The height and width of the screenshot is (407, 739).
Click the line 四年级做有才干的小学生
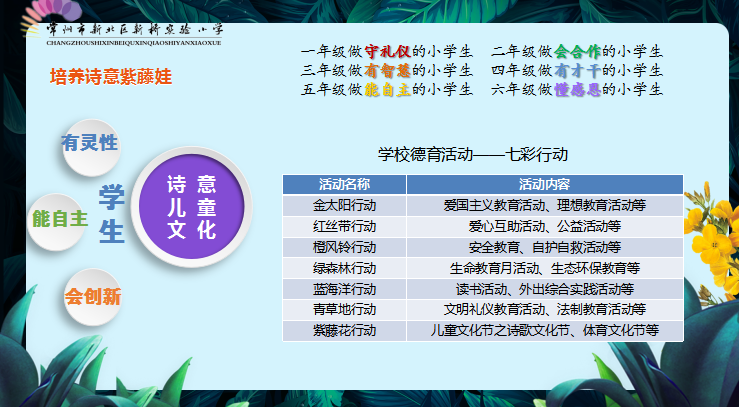point(577,70)
